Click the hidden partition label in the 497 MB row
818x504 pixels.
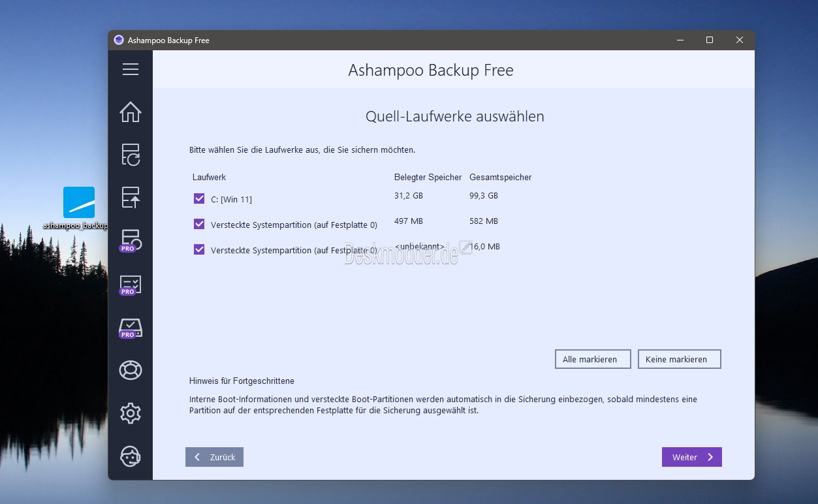(294, 225)
